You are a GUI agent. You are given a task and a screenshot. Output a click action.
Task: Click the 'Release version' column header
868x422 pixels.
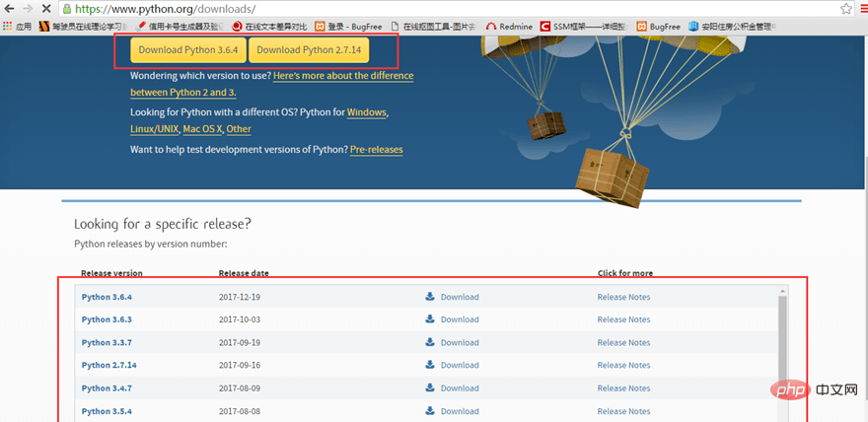click(111, 273)
